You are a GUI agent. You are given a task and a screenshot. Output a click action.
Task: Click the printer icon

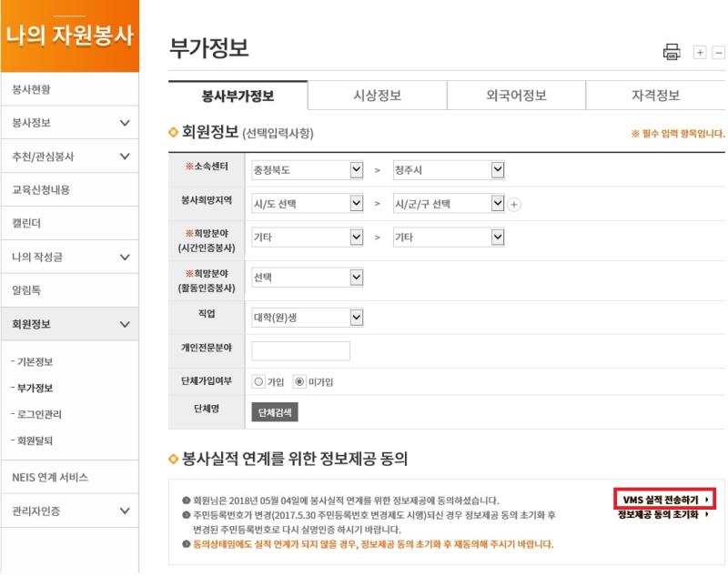pyautogui.click(x=672, y=52)
